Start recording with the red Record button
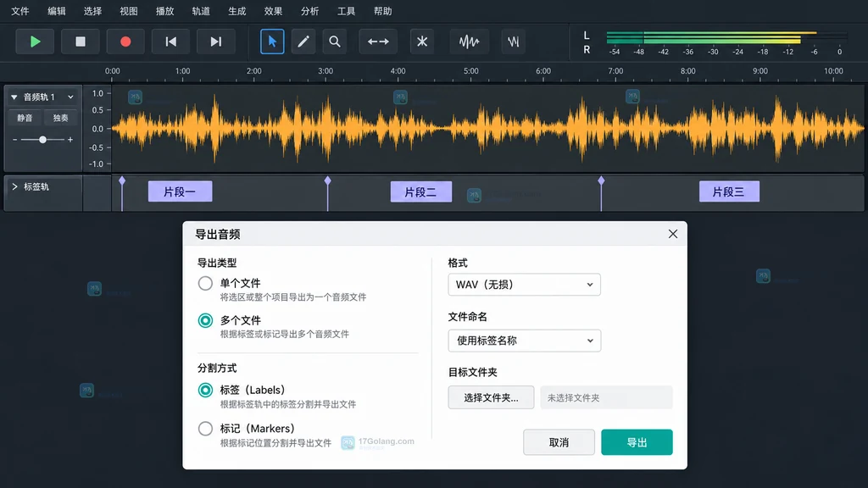 (x=125, y=42)
